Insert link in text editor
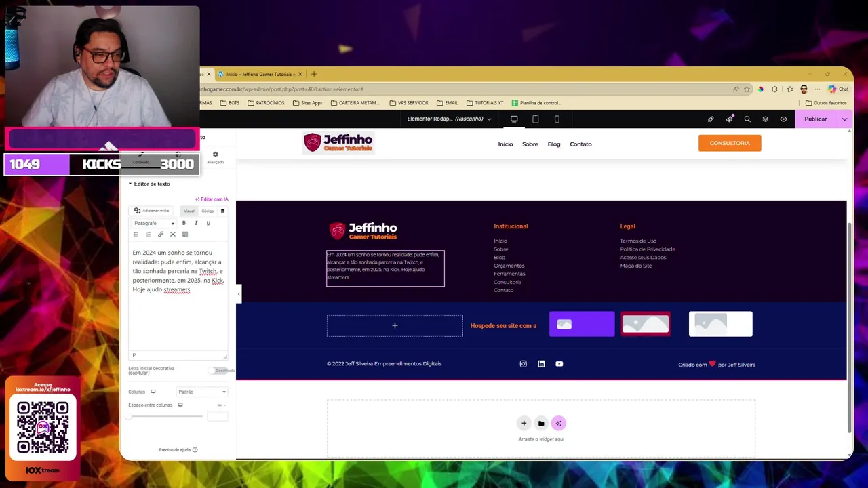Image resolution: width=868 pixels, height=488 pixels. [x=161, y=235]
